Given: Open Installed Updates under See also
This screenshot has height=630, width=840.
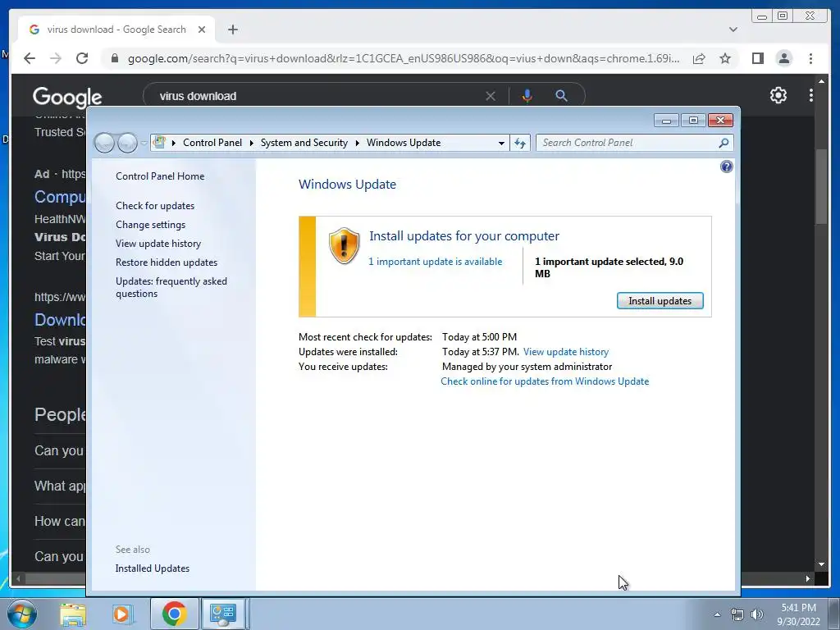Looking at the screenshot, I should 152,568.
